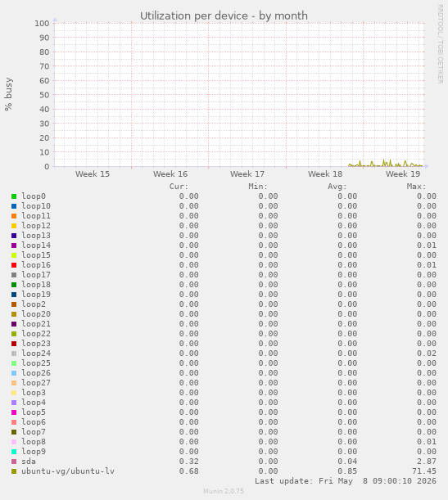
Task: Click the loop5 magenta legend swatch
Action: point(14,412)
